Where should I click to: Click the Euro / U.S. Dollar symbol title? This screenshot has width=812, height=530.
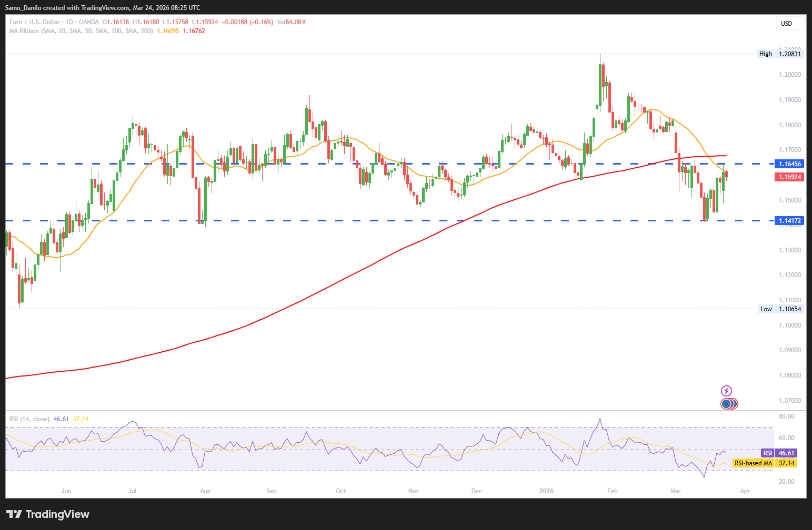(34, 22)
